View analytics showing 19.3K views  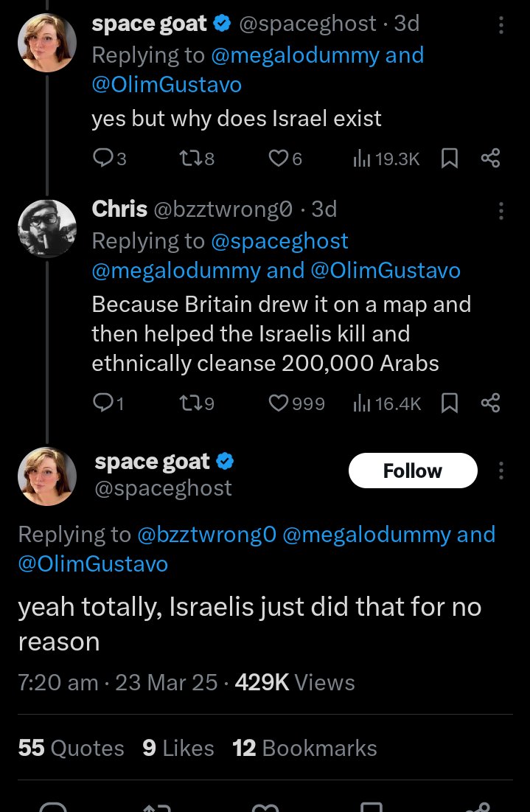pos(386,159)
